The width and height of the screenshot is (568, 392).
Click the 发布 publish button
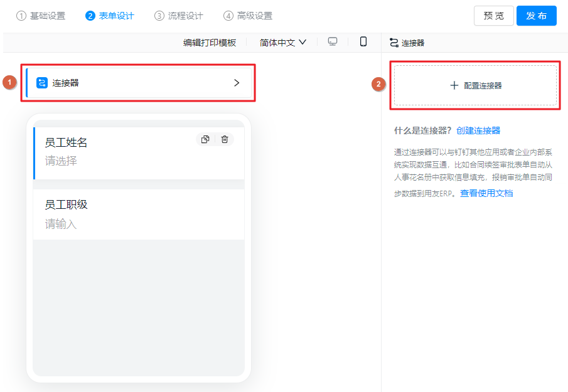pyautogui.click(x=537, y=16)
